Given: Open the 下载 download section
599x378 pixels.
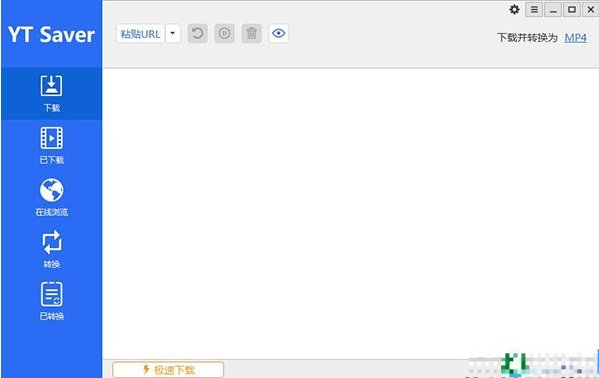Looking at the screenshot, I should tap(52, 94).
